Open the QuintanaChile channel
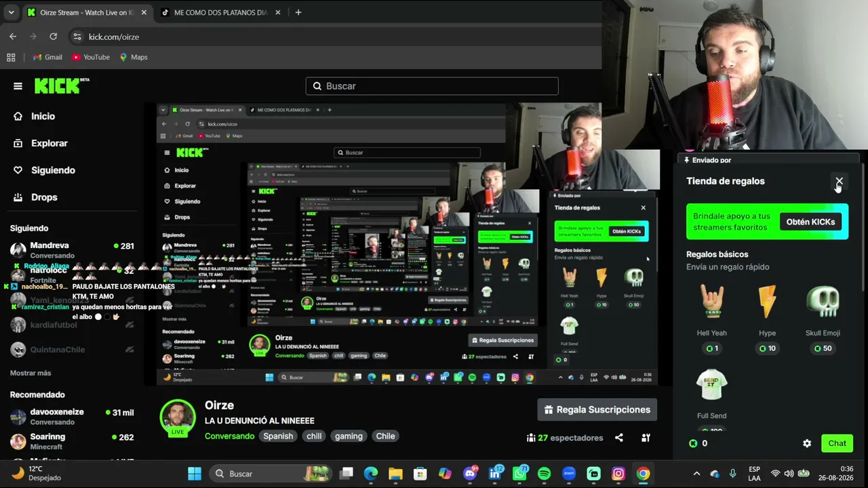Viewport: 868px width, 488px height. 73,350
